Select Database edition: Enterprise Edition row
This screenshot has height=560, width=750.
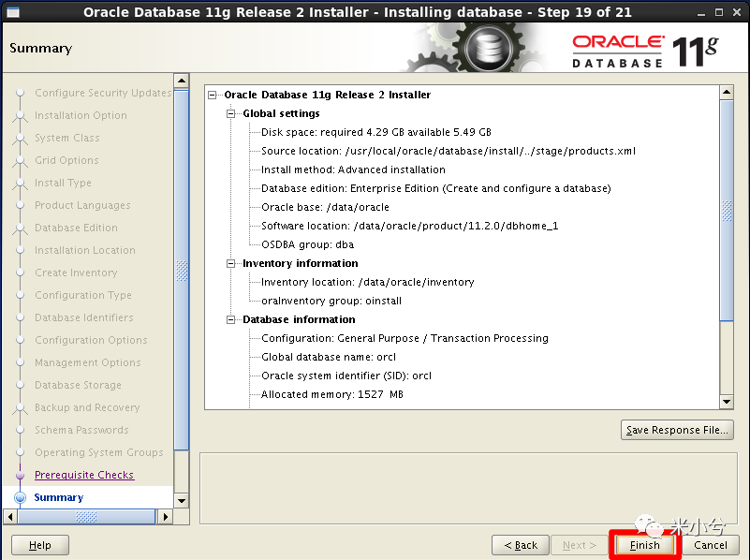(x=436, y=188)
